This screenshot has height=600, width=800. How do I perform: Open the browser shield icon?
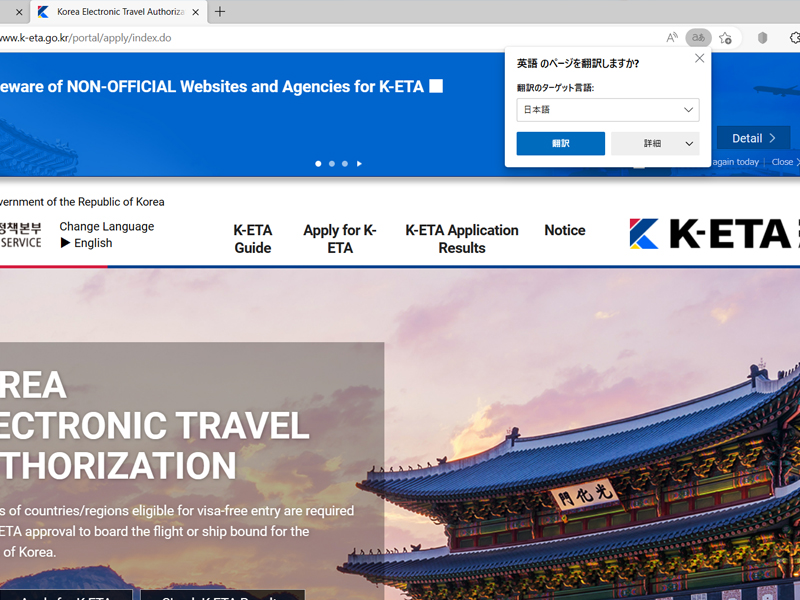(x=762, y=38)
